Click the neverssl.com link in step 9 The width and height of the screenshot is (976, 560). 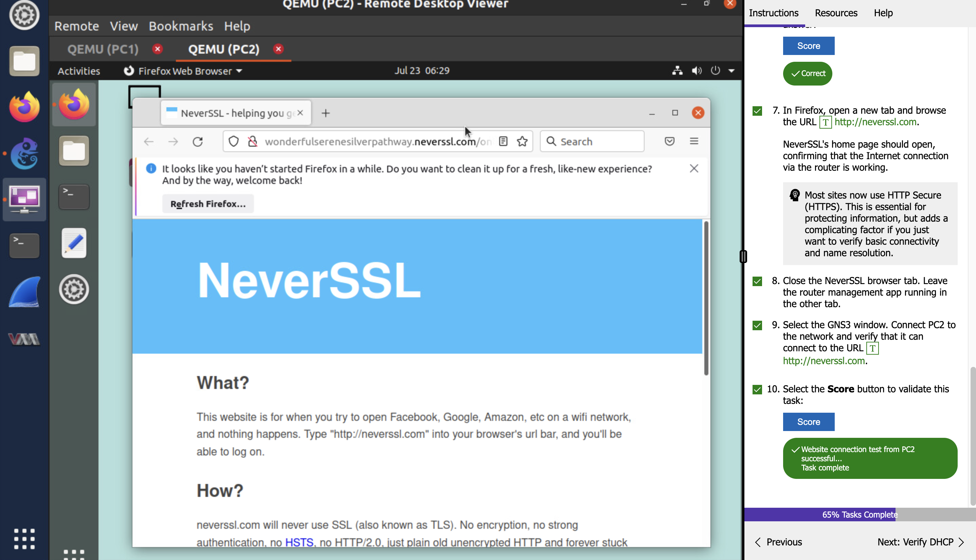tap(824, 361)
